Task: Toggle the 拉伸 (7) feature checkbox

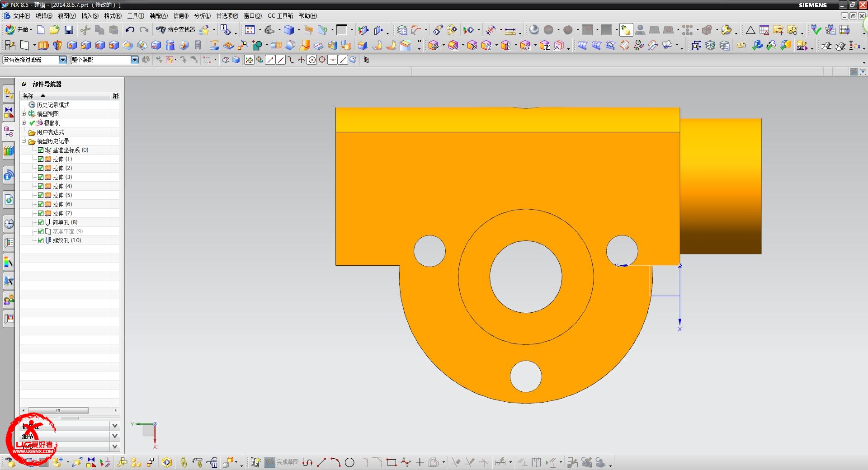Action: [41, 213]
